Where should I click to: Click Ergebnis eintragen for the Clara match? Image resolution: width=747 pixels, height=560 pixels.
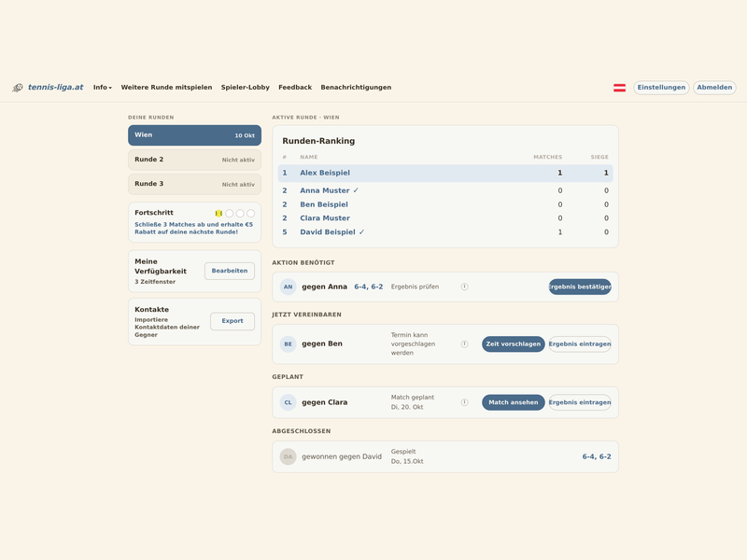(x=580, y=402)
